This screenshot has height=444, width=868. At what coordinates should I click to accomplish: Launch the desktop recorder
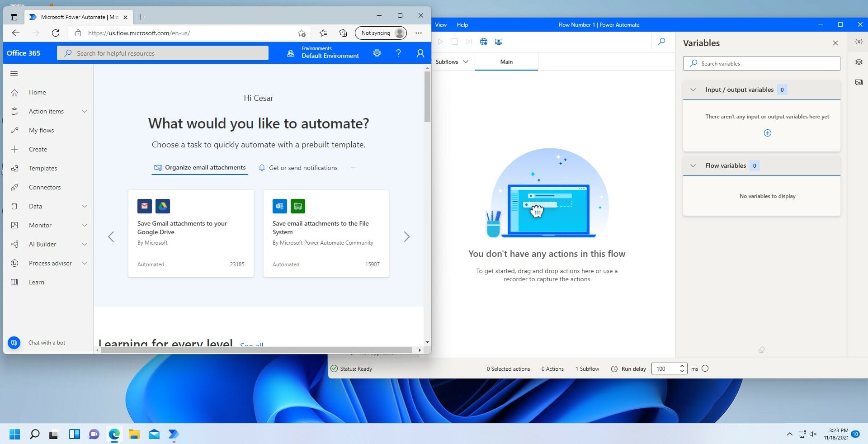point(499,42)
